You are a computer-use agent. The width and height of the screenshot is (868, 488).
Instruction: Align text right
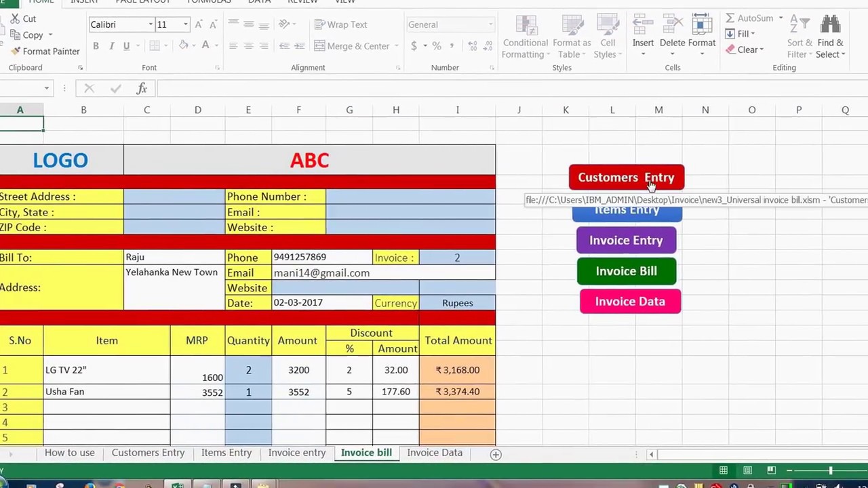point(264,46)
